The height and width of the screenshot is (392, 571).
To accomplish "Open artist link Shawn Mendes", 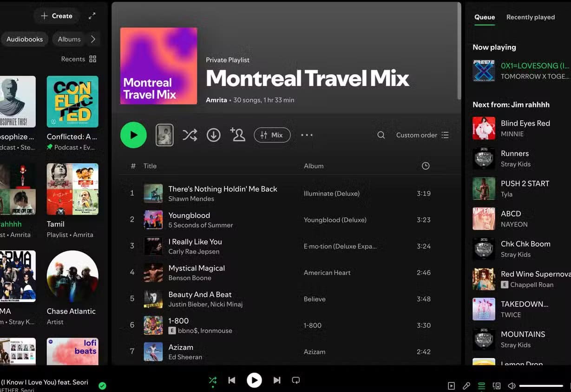I will tap(191, 199).
